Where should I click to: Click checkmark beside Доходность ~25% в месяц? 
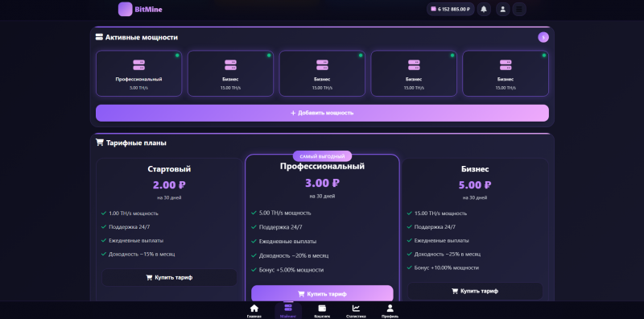tap(410, 254)
